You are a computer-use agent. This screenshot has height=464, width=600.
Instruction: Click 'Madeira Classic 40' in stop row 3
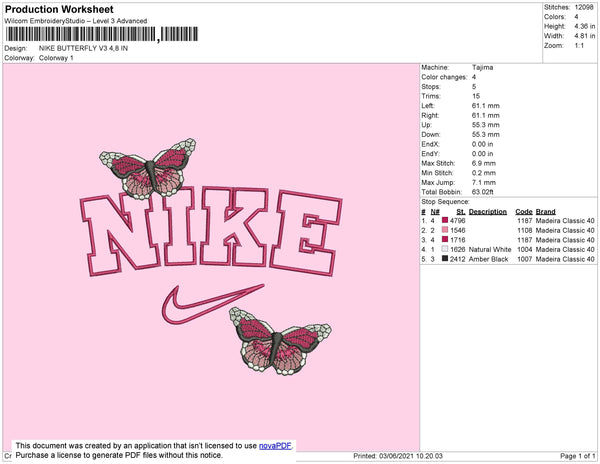565,240
